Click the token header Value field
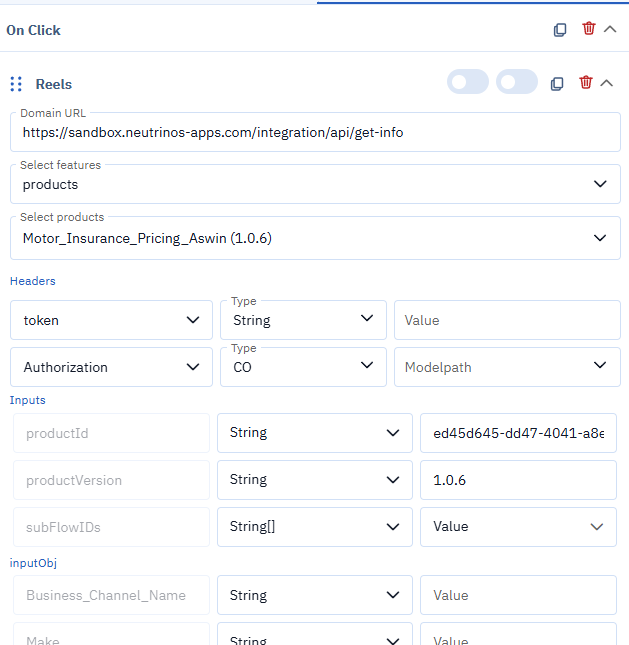The width and height of the screenshot is (629, 645). 507,320
